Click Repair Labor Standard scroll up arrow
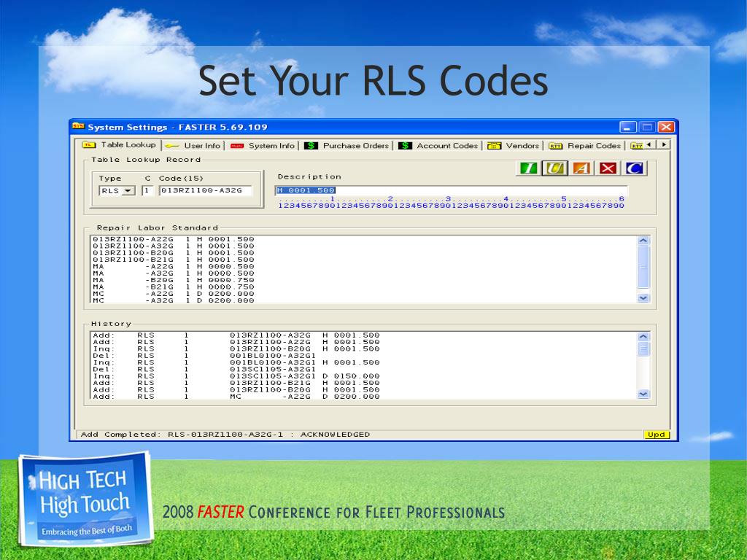Image resolution: width=747 pixels, height=560 pixels. pyautogui.click(x=643, y=241)
